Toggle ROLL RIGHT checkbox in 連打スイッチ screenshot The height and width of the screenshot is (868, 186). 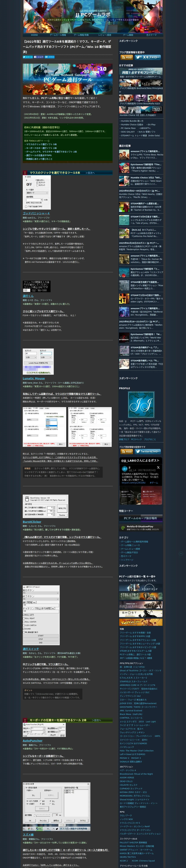pyautogui.click(x=24, y=618)
